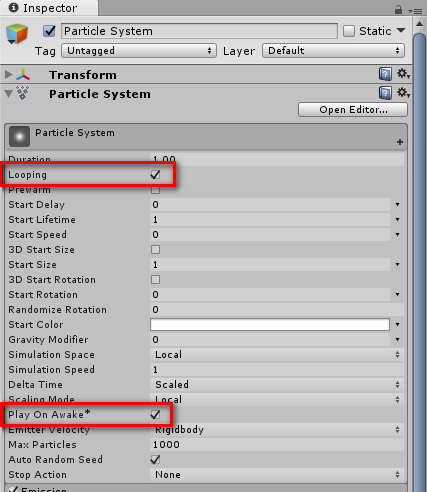Open the Delta Time dropdown
Image resolution: width=427 pixels, height=492 pixels.
pyautogui.click(x=277, y=385)
